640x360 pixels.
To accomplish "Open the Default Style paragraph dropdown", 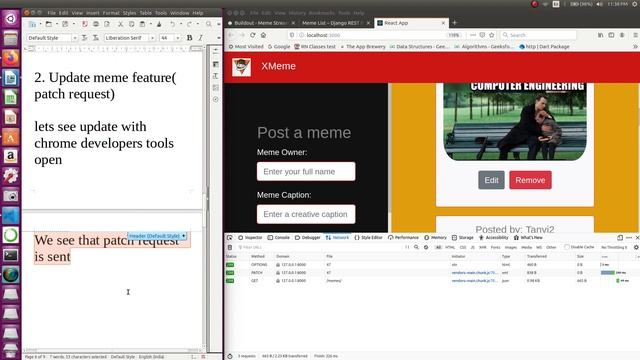I will [x=74, y=38].
